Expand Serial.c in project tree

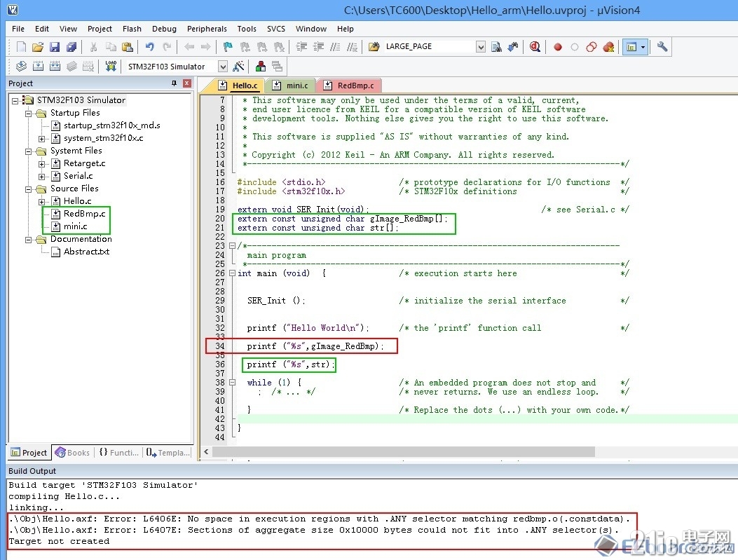pyautogui.click(x=41, y=177)
